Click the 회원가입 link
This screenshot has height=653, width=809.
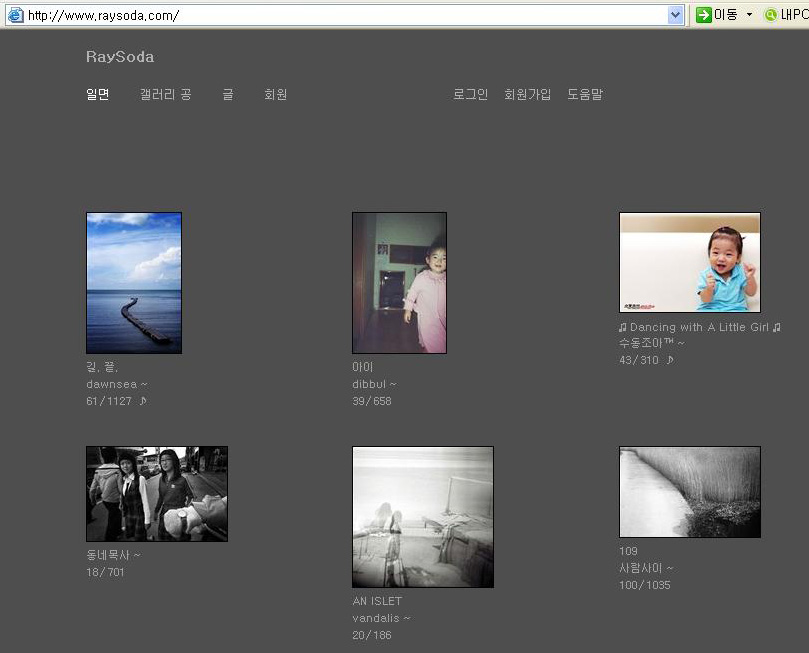tap(527, 94)
